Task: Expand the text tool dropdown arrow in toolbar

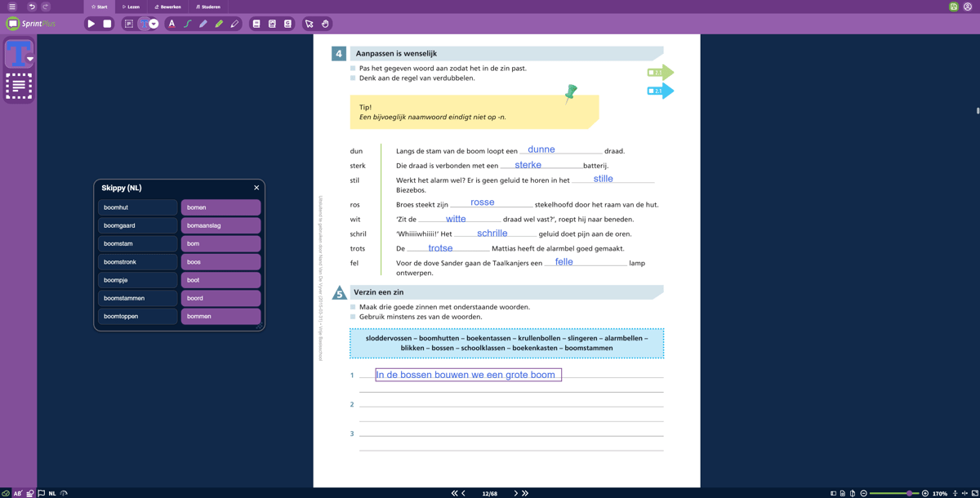Action: coord(154,24)
